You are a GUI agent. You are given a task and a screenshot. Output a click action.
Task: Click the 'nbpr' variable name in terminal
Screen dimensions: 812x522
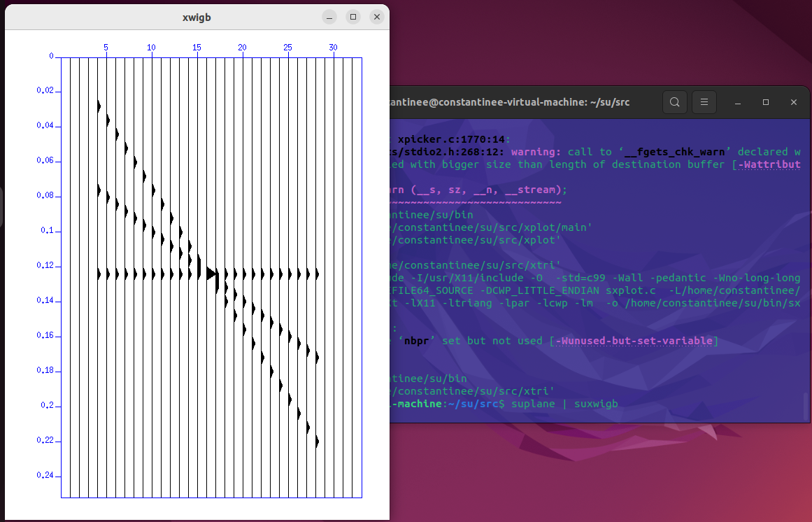click(416, 341)
